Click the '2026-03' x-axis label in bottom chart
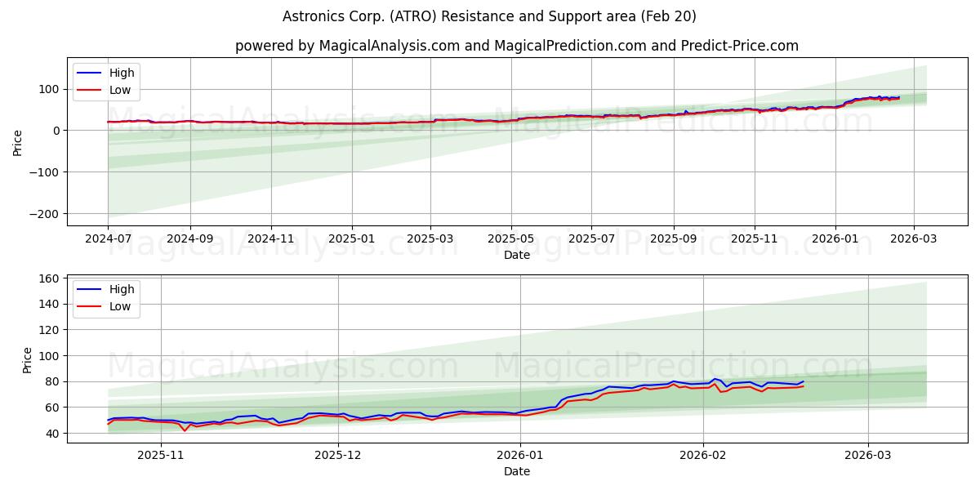The height and width of the screenshot is (490, 980). pos(869,457)
